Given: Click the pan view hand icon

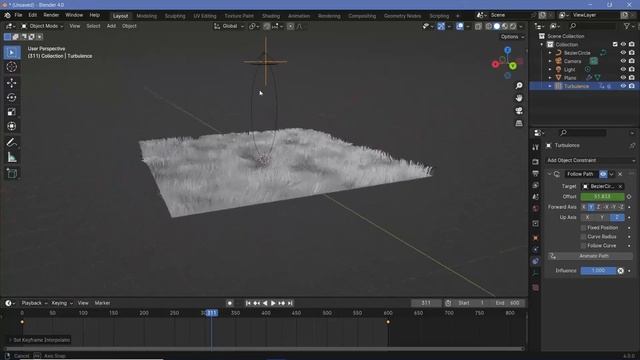Looking at the screenshot, I should pyautogui.click(x=519, y=98).
